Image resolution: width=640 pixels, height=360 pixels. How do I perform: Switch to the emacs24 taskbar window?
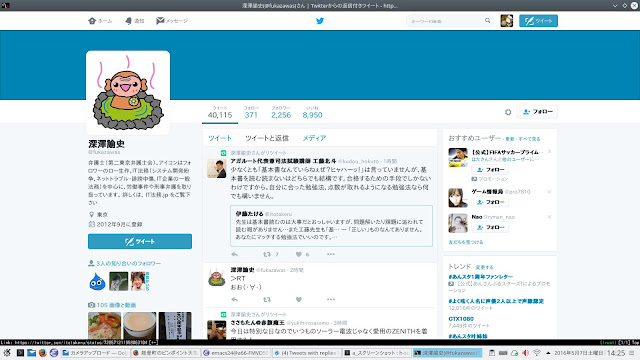236,353
